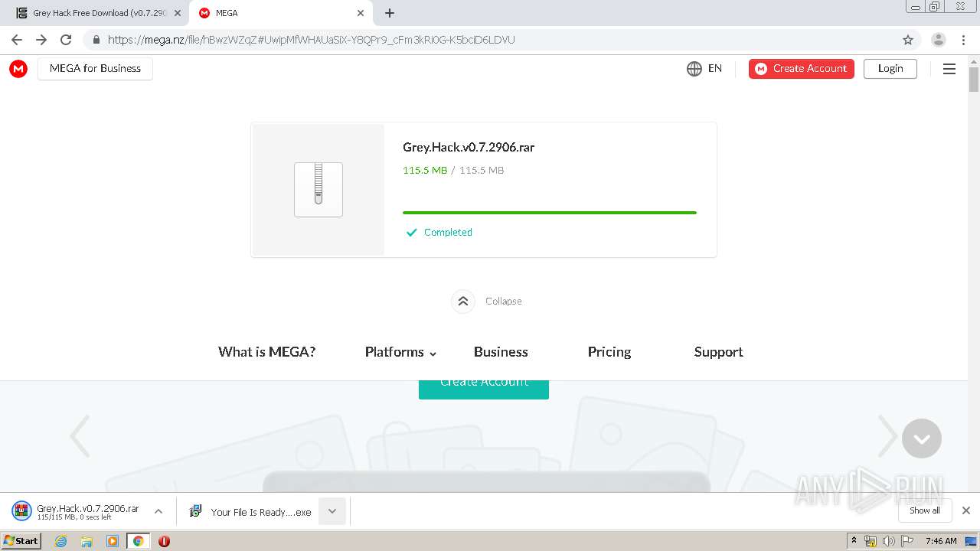Click the MEGA red logo icon
Screen dimensions: 980x551
[18, 69]
